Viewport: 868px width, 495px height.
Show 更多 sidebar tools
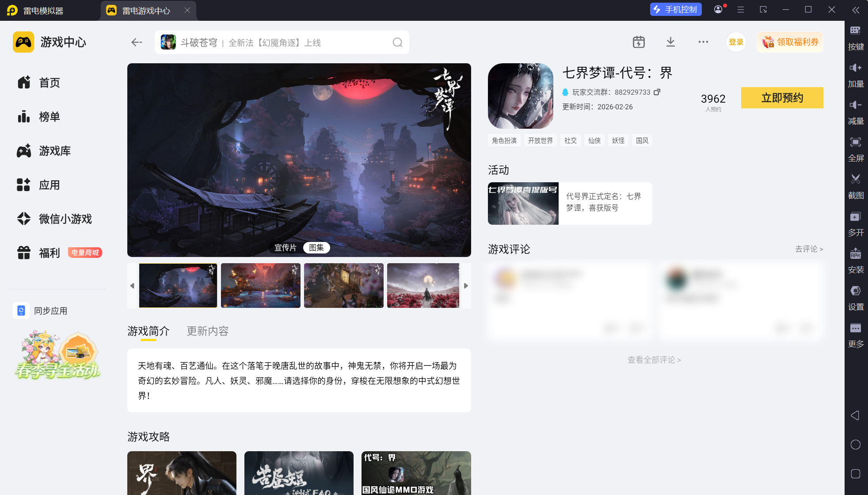[856, 335]
